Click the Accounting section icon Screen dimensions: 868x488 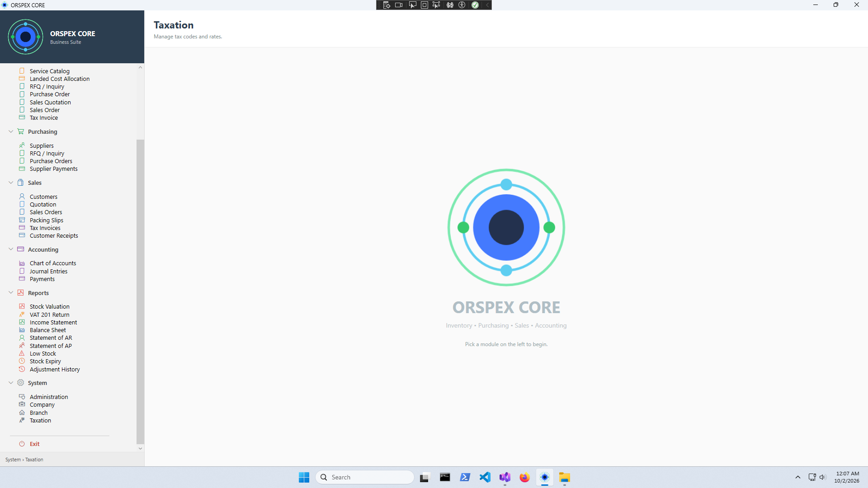20,249
